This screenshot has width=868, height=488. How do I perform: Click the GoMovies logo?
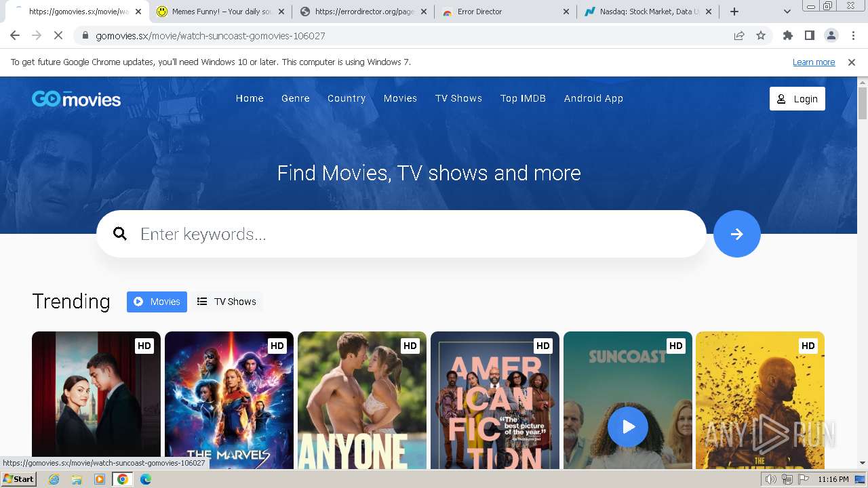[x=76, y=99]
